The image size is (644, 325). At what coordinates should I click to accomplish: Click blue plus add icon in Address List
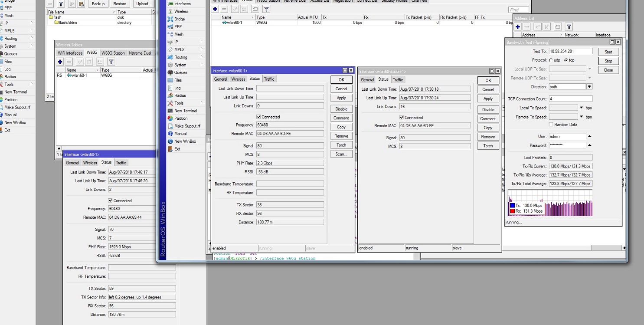tap(518, 27)
